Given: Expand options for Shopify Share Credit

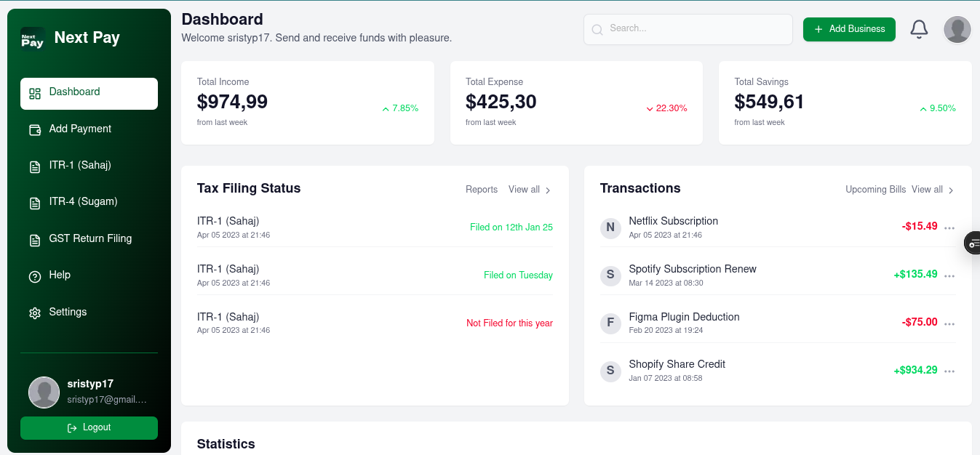Looking at the screenshot, I should point(949,371).
